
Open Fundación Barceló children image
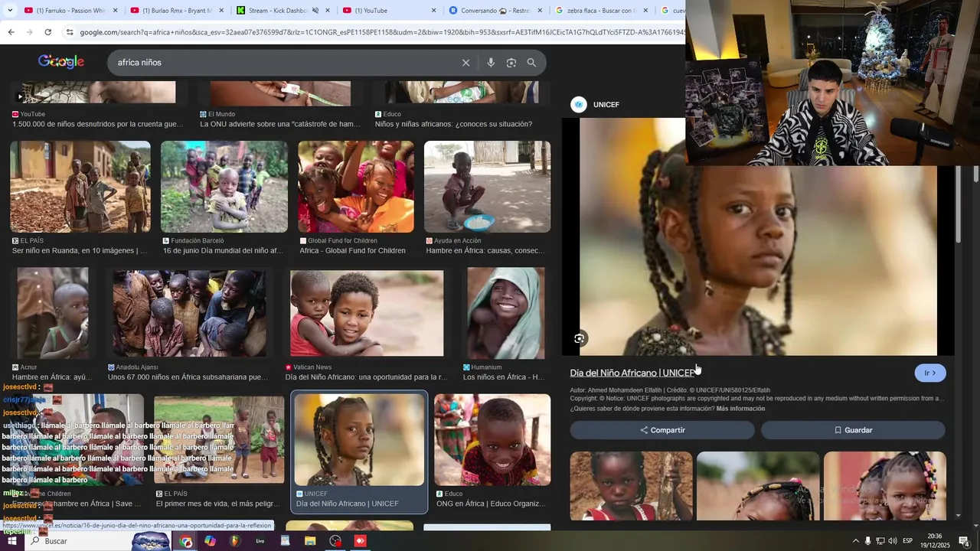(224, 187)
